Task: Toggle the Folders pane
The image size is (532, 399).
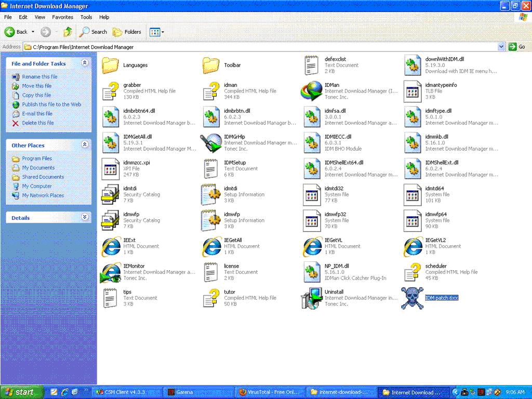Action: coord(127,32)
